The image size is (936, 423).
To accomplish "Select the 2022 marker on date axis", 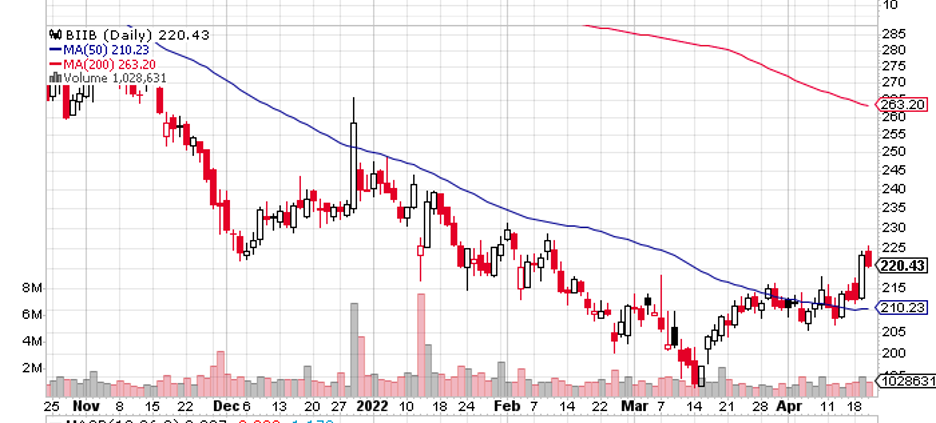I will (371, 406).
